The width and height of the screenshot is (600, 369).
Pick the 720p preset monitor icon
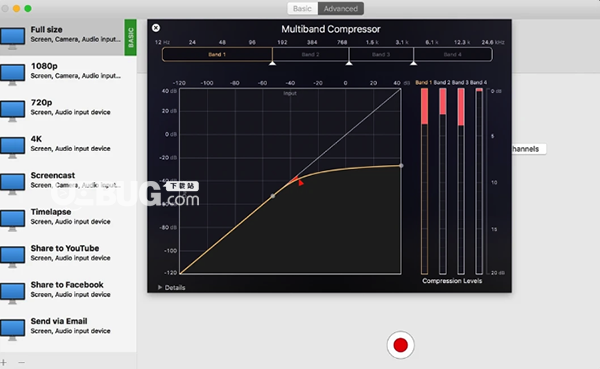[x=12, y=111]
